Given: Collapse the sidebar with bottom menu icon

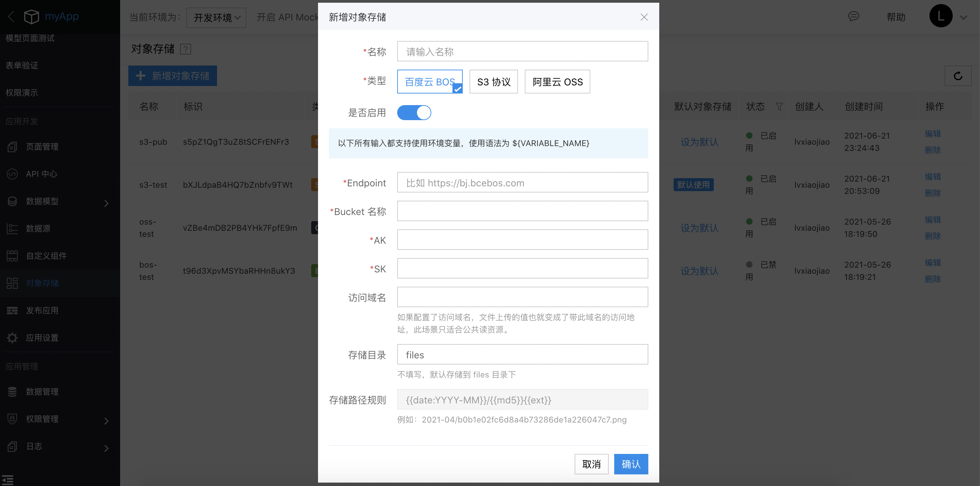Looking at the screenshot, I should coord(8,480).
